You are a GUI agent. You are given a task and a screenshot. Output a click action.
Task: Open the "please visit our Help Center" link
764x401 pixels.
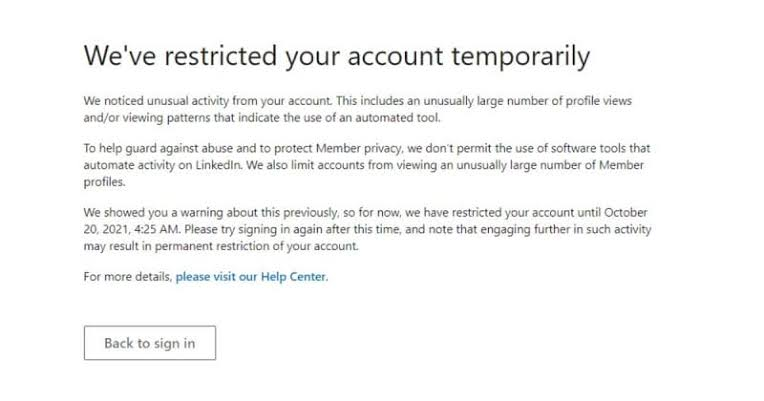coord(251,277)
